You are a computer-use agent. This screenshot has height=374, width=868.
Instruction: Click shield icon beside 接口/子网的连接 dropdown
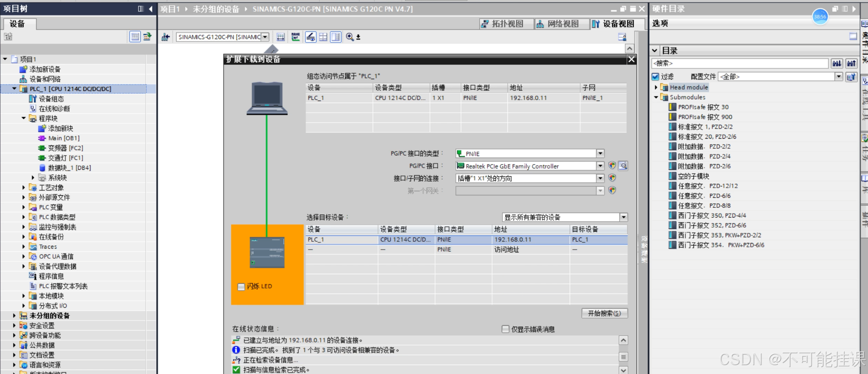click(612, 178)
